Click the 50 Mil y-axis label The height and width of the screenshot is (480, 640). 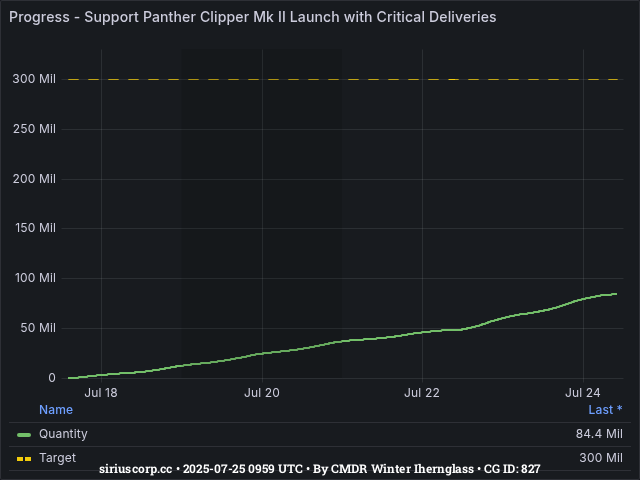click(x=38, y=328)
